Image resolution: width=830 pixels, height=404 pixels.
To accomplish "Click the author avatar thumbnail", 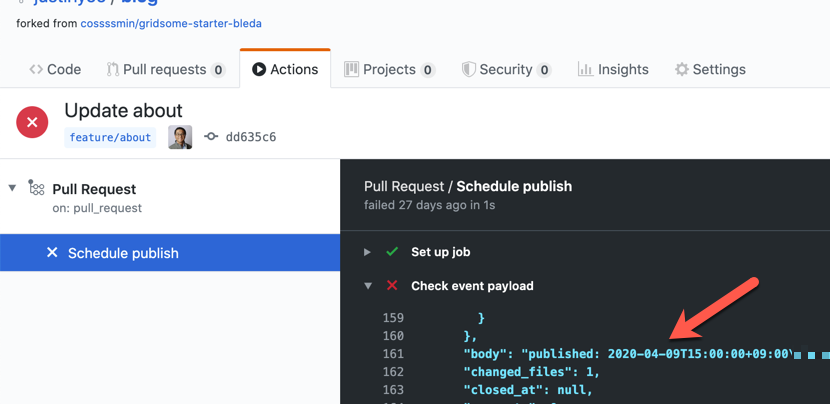I will (x=180, y=137).
